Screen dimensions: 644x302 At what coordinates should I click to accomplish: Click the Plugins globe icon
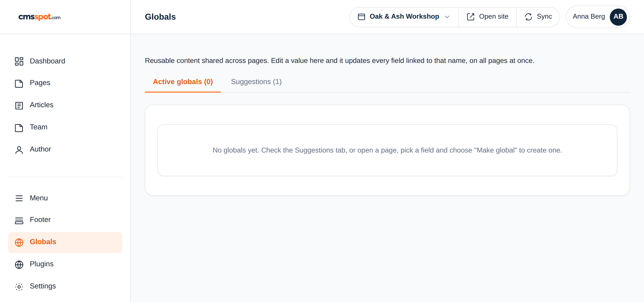[x=19, y=265]
